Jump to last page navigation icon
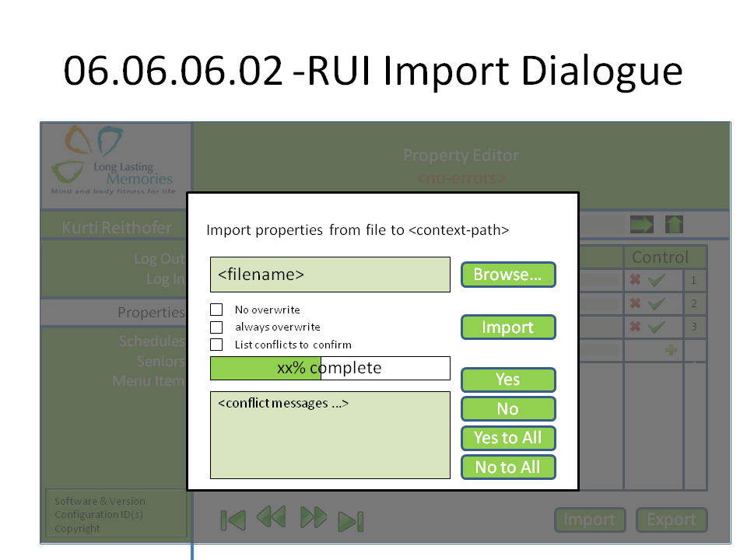The width and height of the screenshot is (747, 560). (351, 520)
